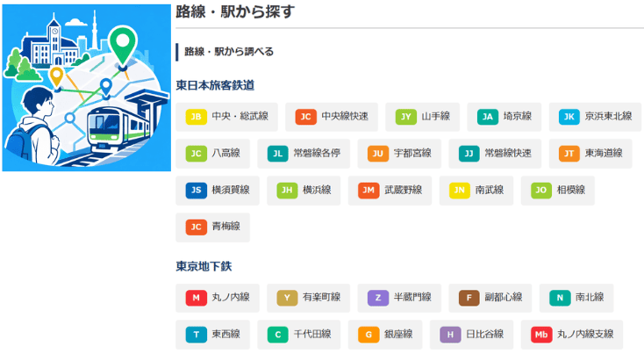The height and width of the screenshot is (361, 644).
Task: Click the JY Yamanote line icon
Action: tap(405, 117)
